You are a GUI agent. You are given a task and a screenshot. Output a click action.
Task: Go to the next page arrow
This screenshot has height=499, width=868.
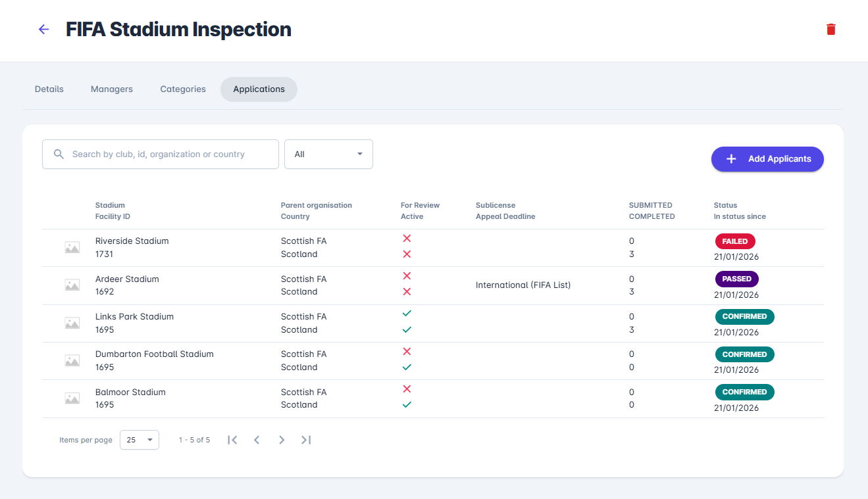pyautogui.click(x=282, y=440)
